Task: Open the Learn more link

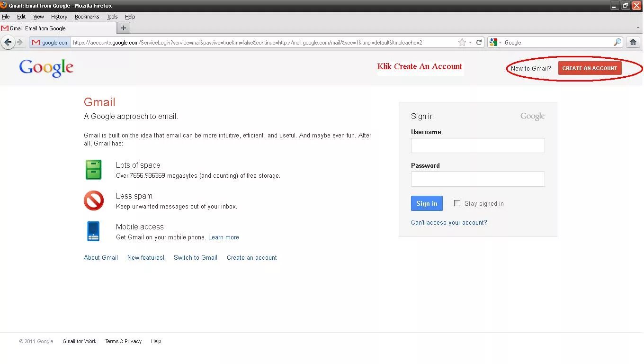Action: pyautogui.click(x=224, y=237)
